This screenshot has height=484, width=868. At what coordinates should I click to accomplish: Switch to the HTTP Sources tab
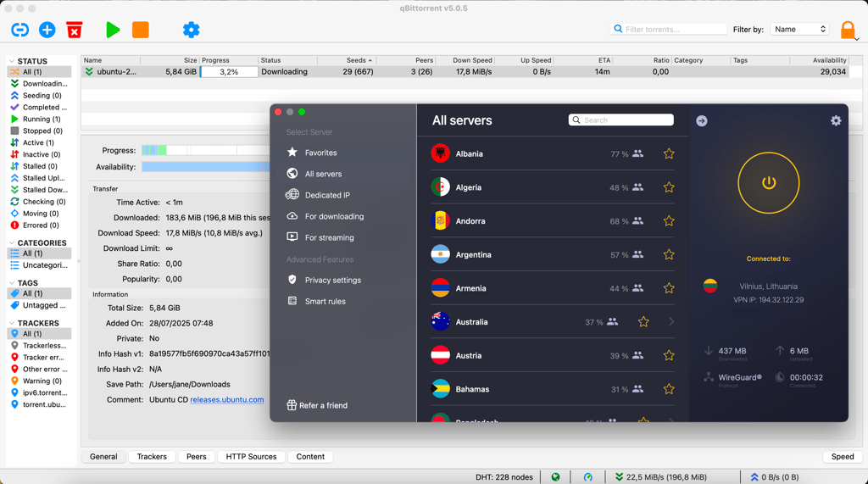tap(251, 457)
